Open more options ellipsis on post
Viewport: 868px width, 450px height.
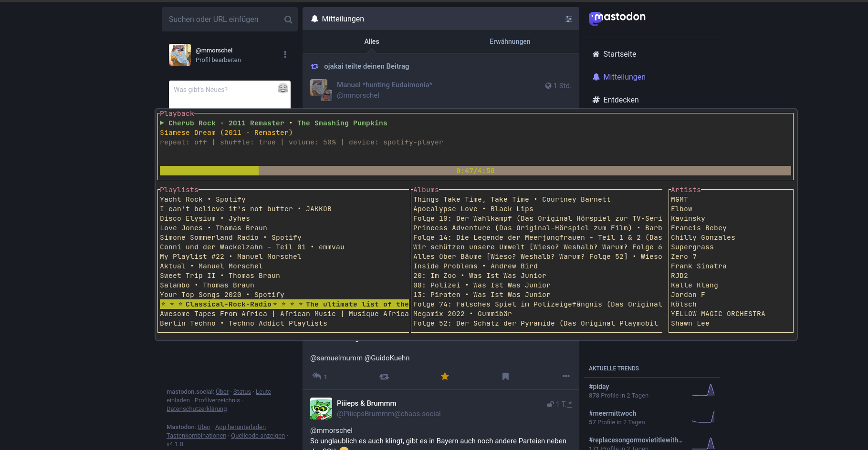point(566,376)
